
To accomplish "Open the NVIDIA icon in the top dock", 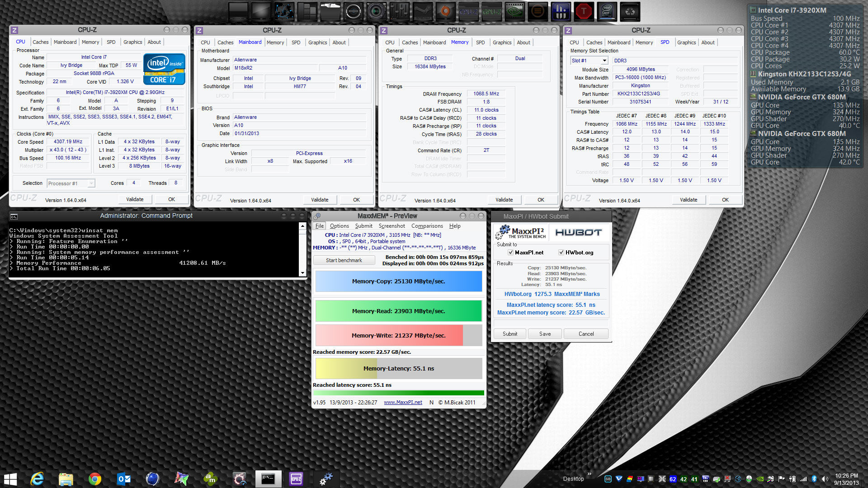I will [x=514, y=12].
